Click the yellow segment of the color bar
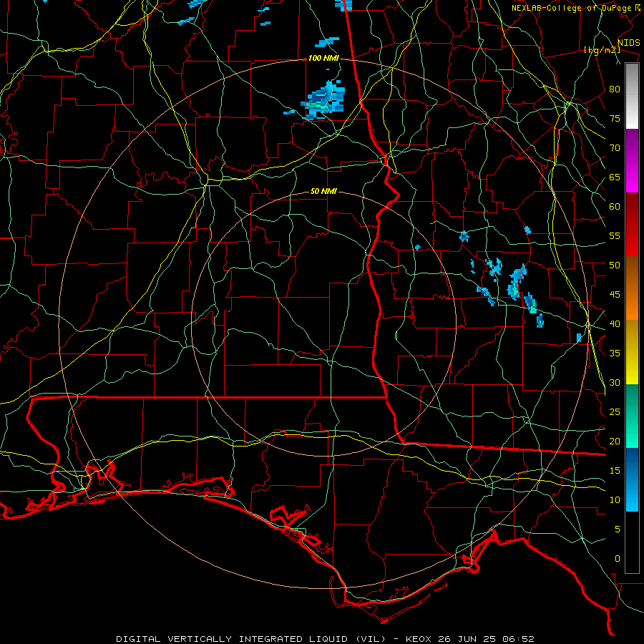The image size is (644, 644). coord(632,352)
